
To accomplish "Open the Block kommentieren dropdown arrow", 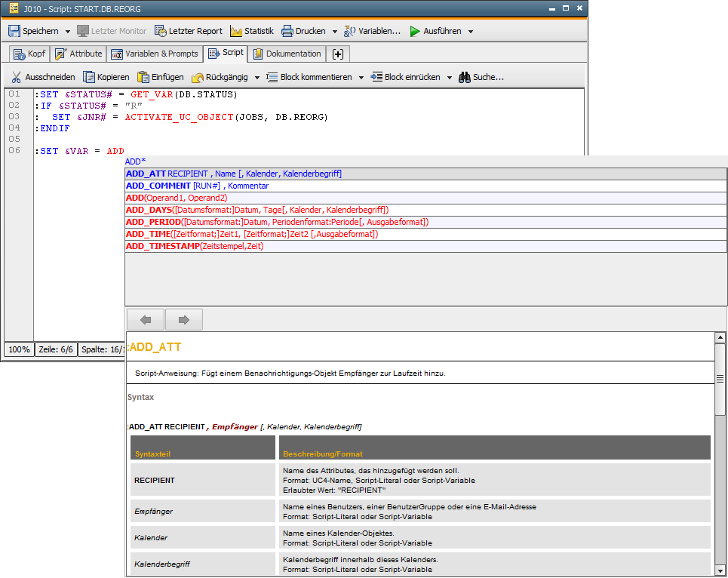I will click(x=361, y=78).
